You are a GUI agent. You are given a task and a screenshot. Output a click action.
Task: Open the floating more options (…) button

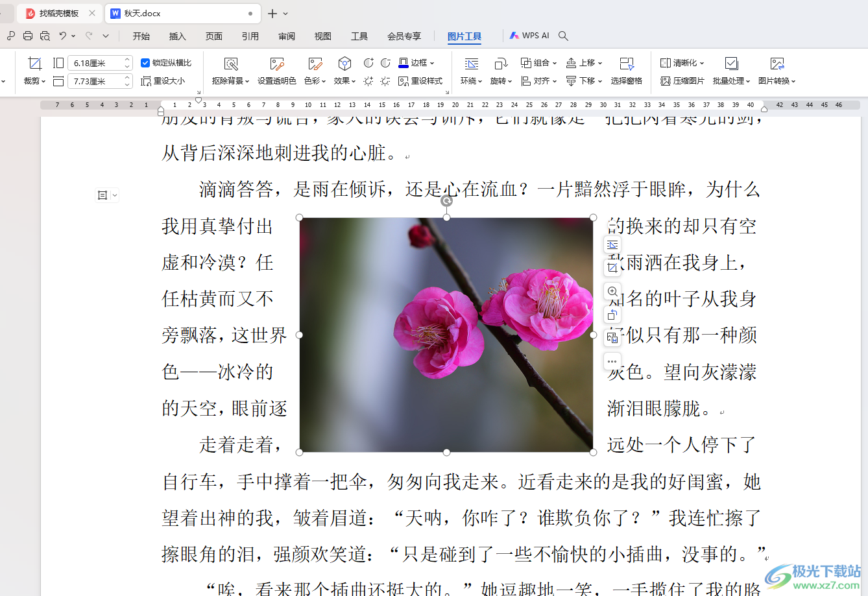pos(612,361)
